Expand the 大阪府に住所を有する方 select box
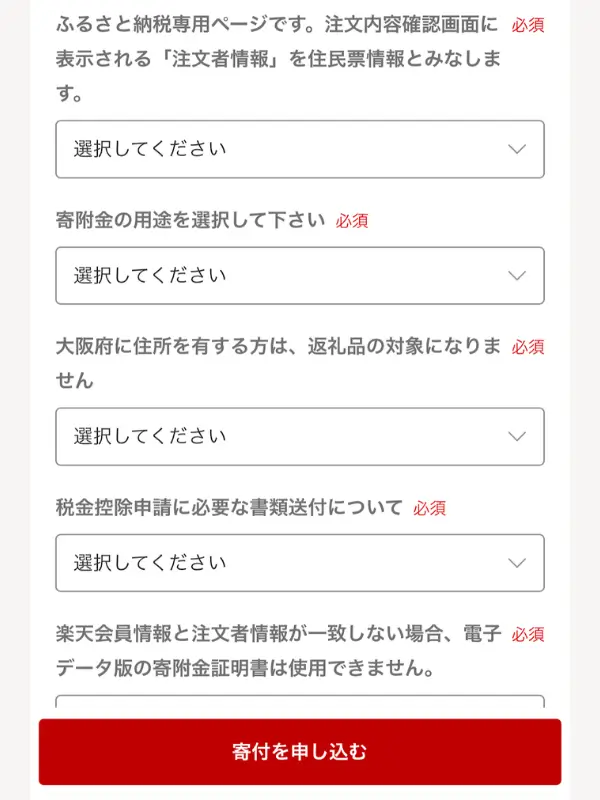The width and height of the screenshot is (600, 800). tap(300, 436)
